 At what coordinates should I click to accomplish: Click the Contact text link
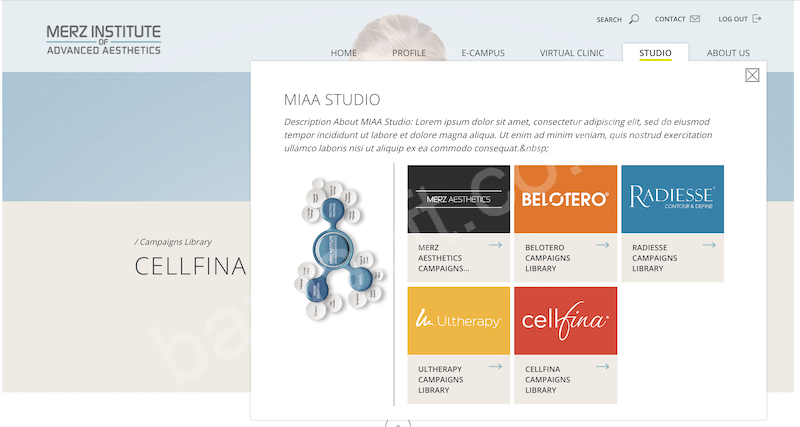tap(670, 19)
